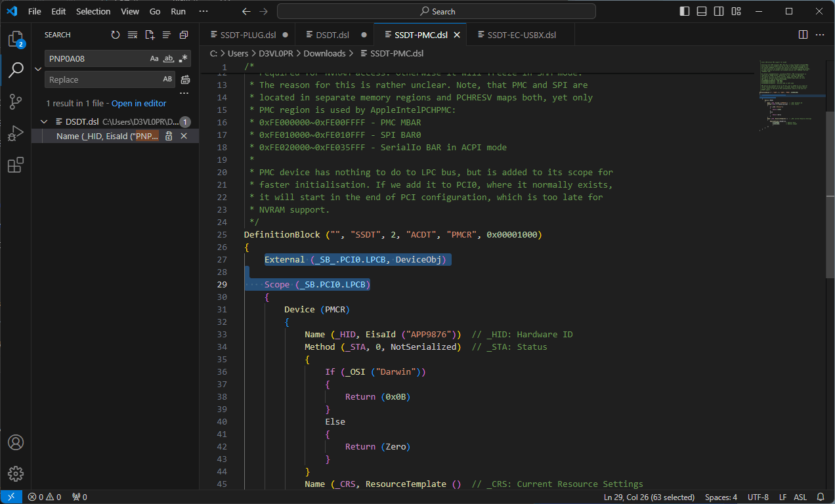Viewport: 835px width, 504px height.
Task: Click the Open in editor link
Action: 139,103
